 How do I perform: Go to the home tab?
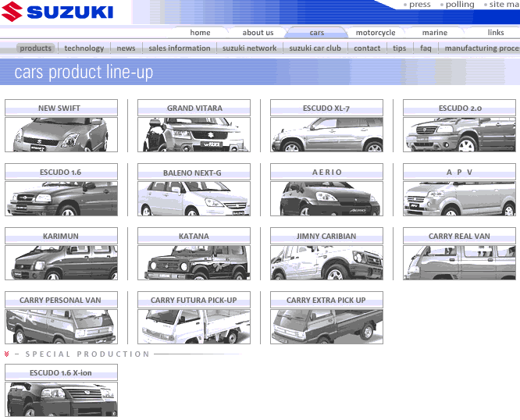(200, 33)
